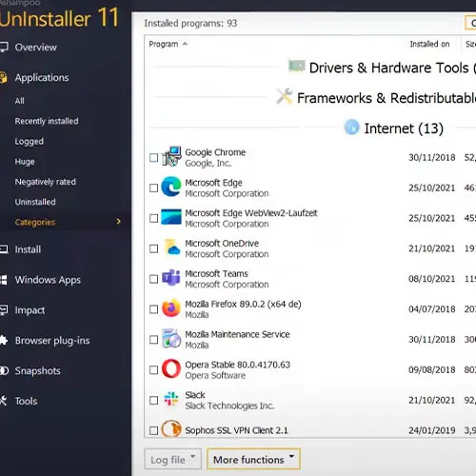Expand the Drivers & Hardware Tools group
This screenshot has width=476, height=476.
coord(392,68)
